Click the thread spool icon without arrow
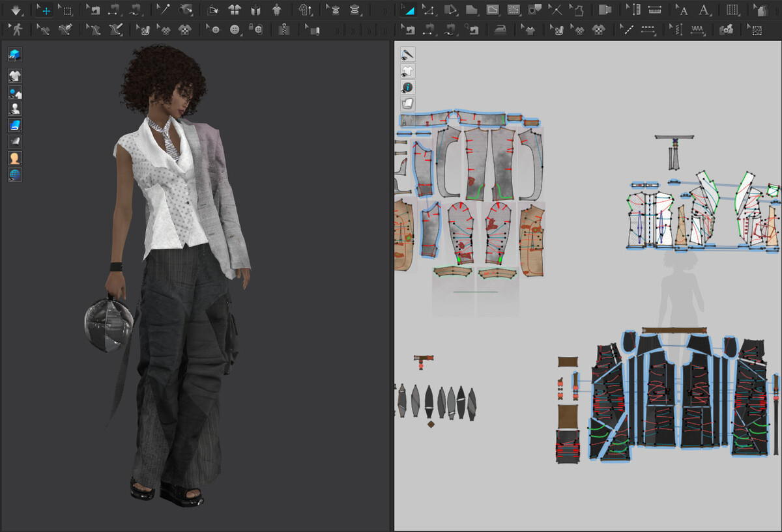This screenshot has height=532, width=782. (x=355, y=10)
